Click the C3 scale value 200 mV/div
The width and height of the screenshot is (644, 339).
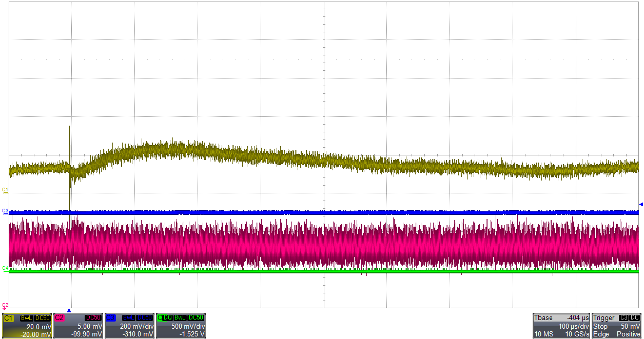136,327
